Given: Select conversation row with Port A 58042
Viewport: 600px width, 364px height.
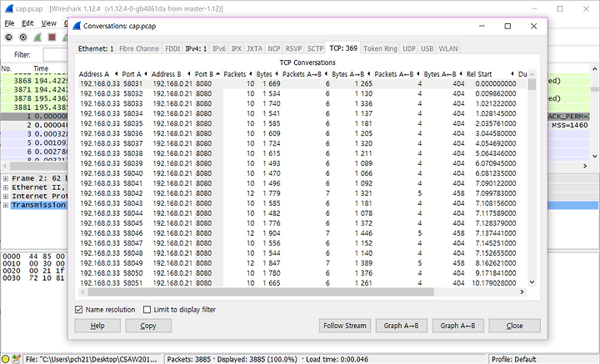Looking at the screenshot, I should [x=302, y=193].
